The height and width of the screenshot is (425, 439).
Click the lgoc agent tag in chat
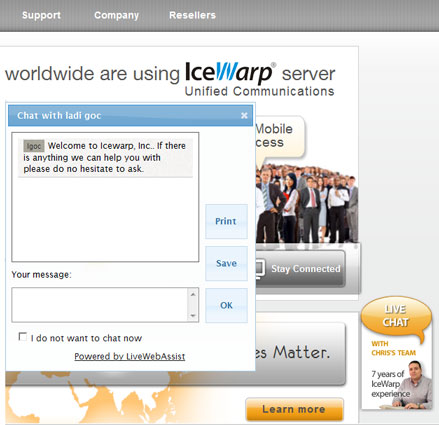34,146
